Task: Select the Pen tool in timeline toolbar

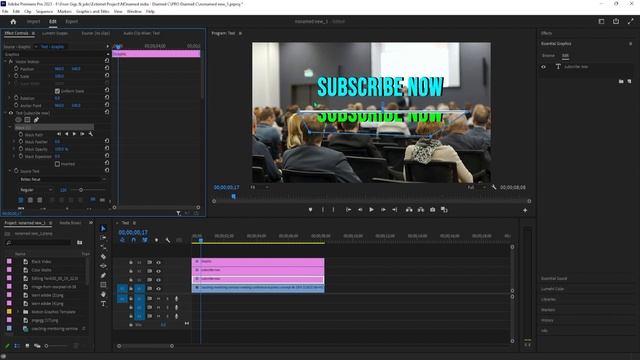Action: [103, 276]
